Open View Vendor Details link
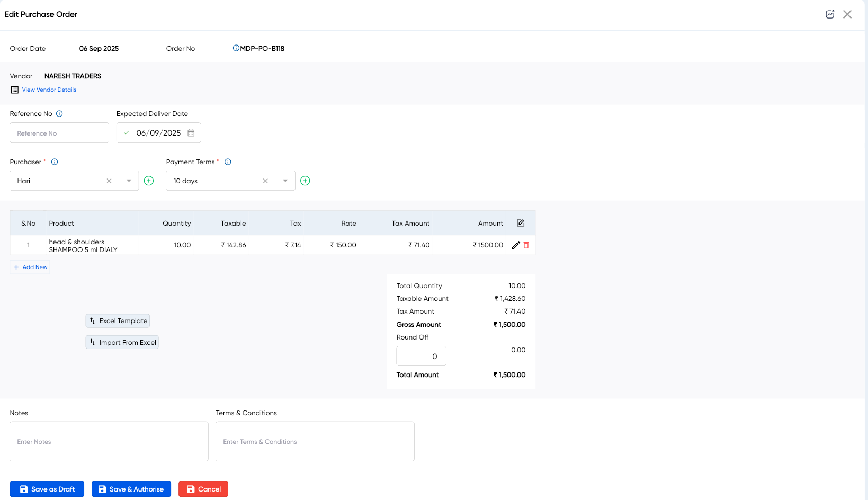The height and width of the screenshot is (500, 868). click(49, 90)
